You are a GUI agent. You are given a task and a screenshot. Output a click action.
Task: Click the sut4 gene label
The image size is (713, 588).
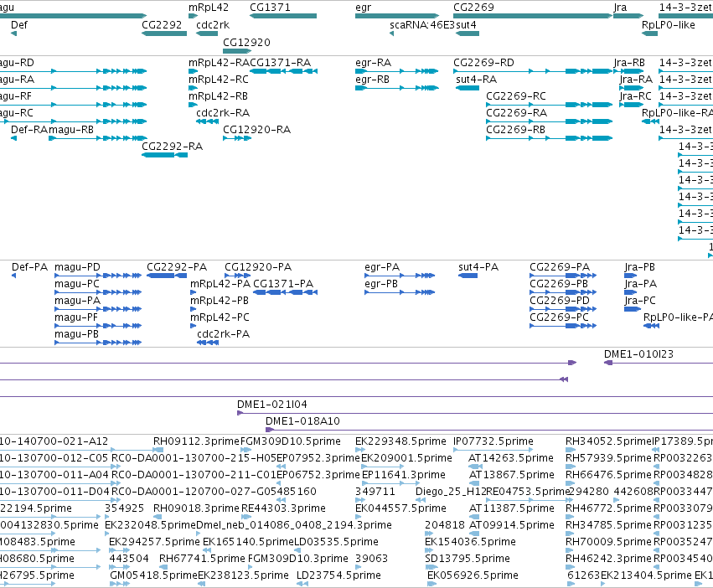click(x=466, y=24)
